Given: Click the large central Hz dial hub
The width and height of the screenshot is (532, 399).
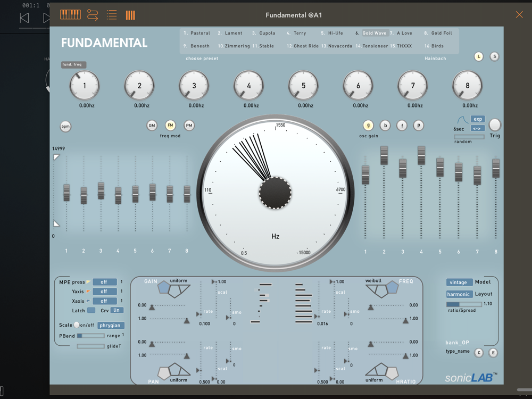Looking at the screenshot, I should (275, 193).
